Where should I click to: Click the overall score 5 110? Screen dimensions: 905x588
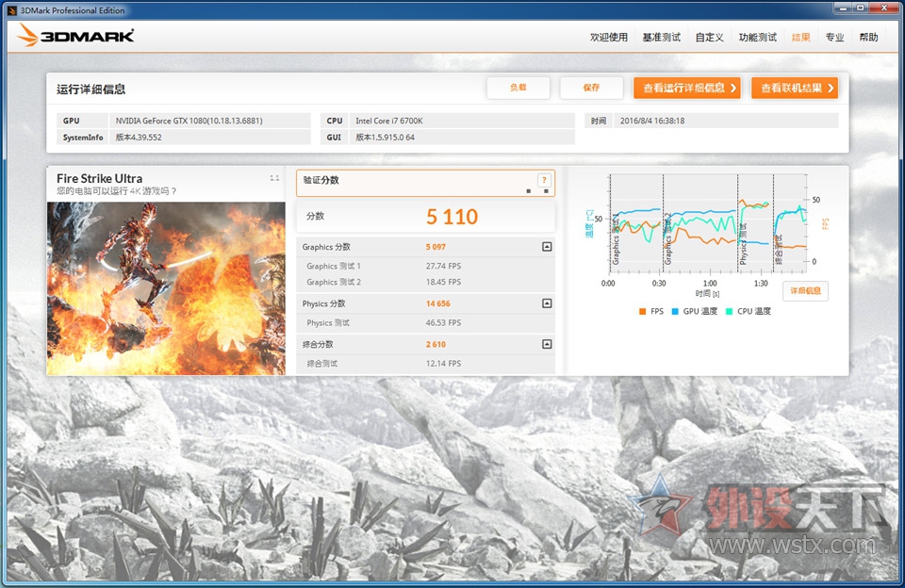click(x=452, y=217)
